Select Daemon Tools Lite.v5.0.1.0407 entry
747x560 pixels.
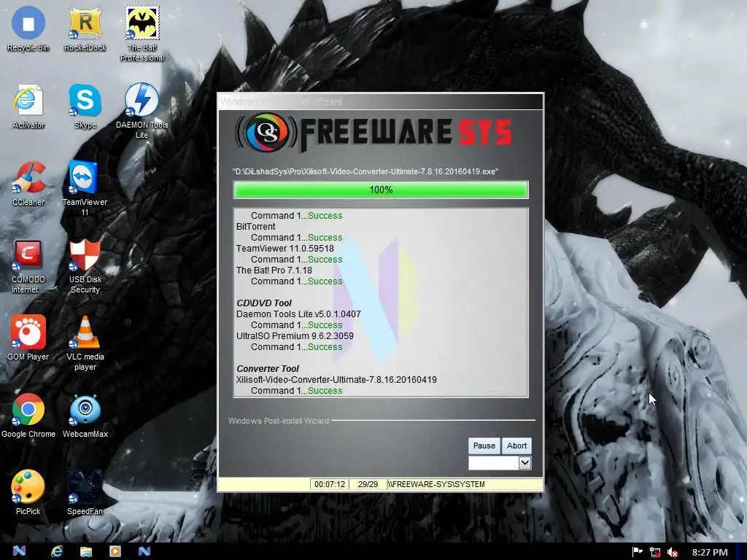click(x=298, y=314)
